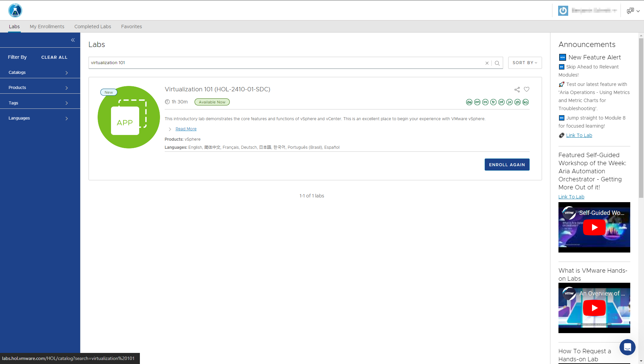
Task: Play the Self-Guided Workshop video thumbnail
Action: (x=594, y=227)
